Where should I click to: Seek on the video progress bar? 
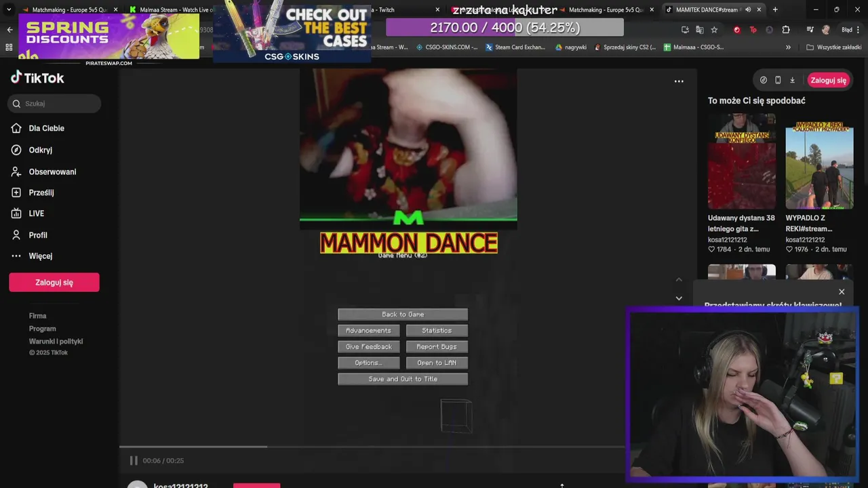[x=372, y=447]
